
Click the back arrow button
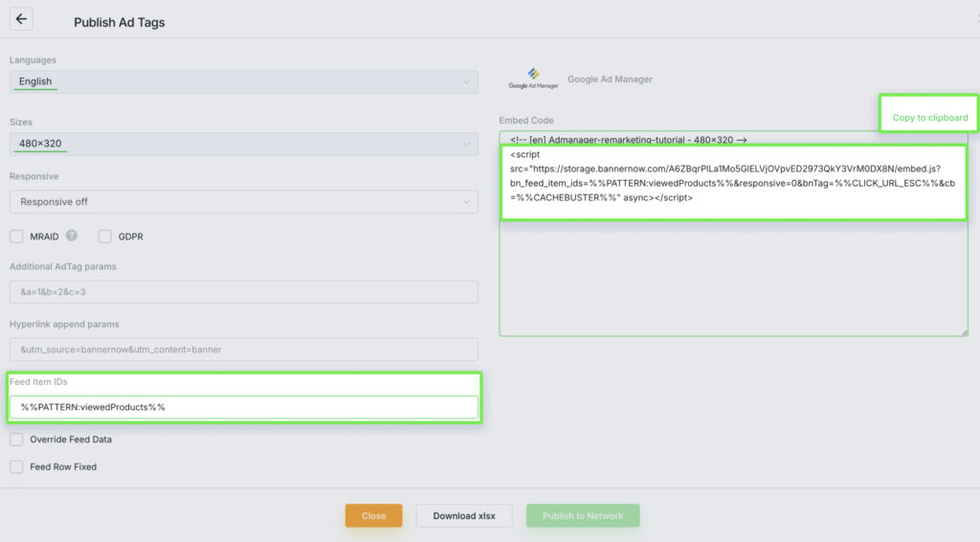click(x=21, y=19)
